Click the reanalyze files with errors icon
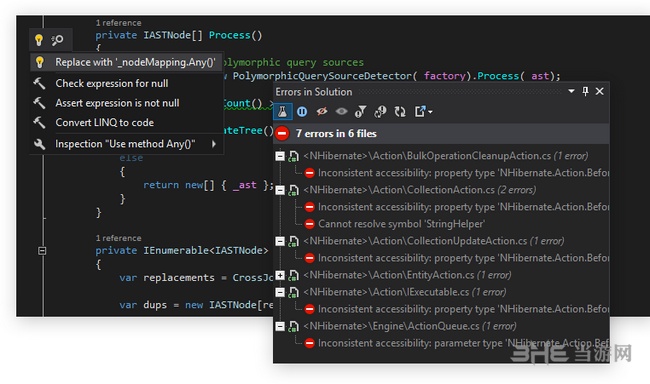The height and width of the screenshot is (384, 650). click(x=380, y=112)
